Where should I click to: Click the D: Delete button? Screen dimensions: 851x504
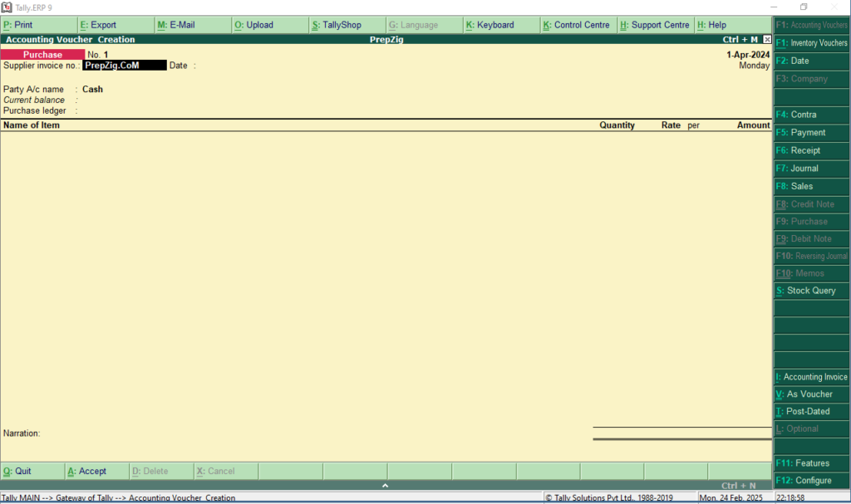(x=162, y=472)
